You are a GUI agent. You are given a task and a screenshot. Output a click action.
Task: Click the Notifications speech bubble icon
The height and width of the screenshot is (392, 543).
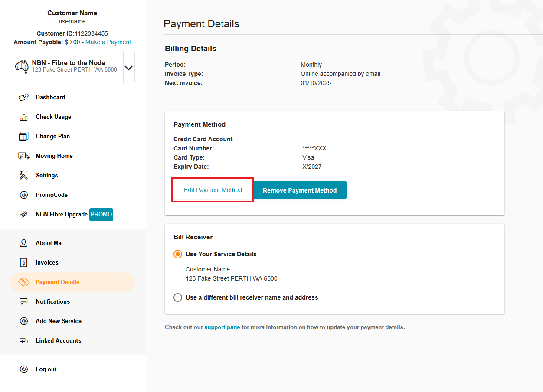24,302
